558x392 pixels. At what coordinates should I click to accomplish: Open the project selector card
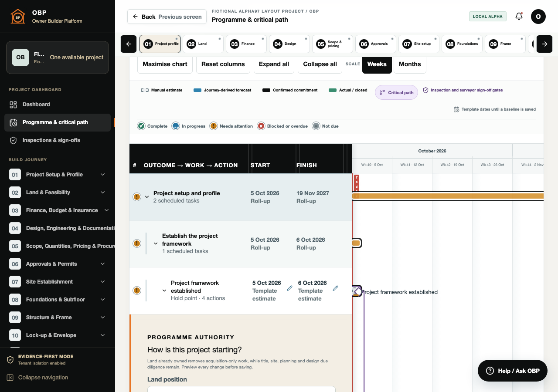pyautogui.click(x=58, y=57)
